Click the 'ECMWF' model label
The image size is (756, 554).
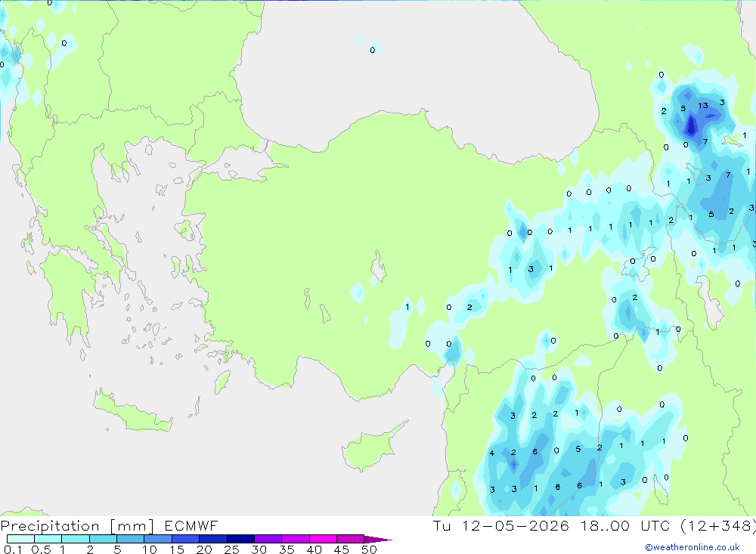[191, 525]
